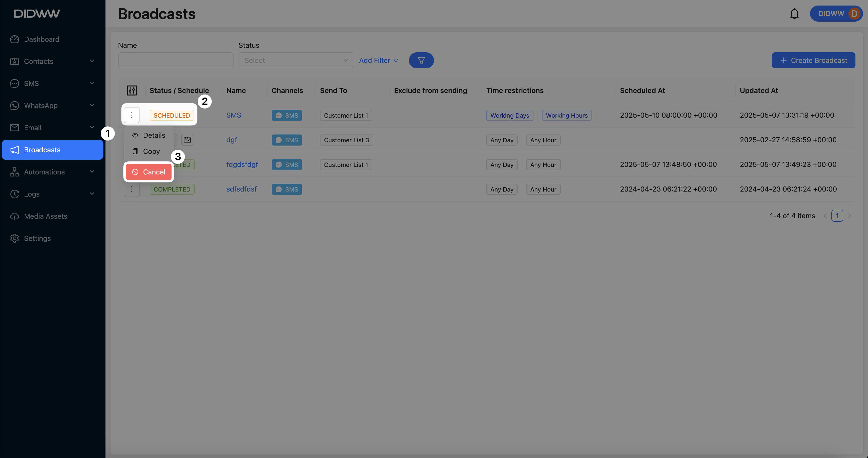Open column settings icon in table header
The image size is (868, 458).
point(132,90)
